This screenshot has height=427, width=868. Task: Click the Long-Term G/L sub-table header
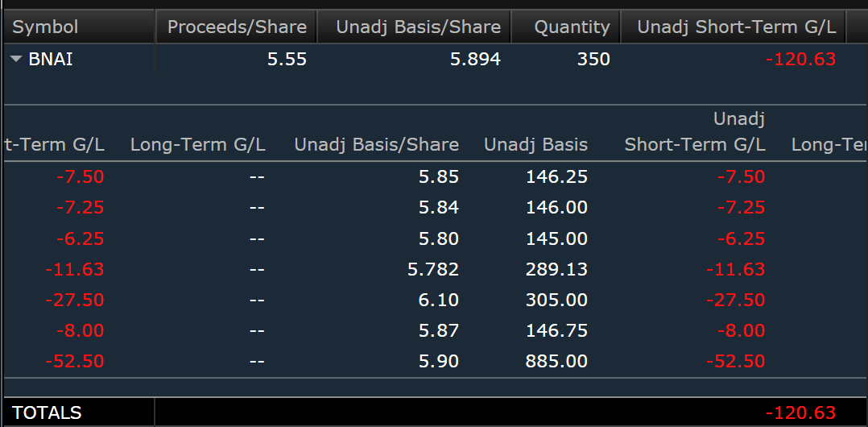(x=197, y=145)
